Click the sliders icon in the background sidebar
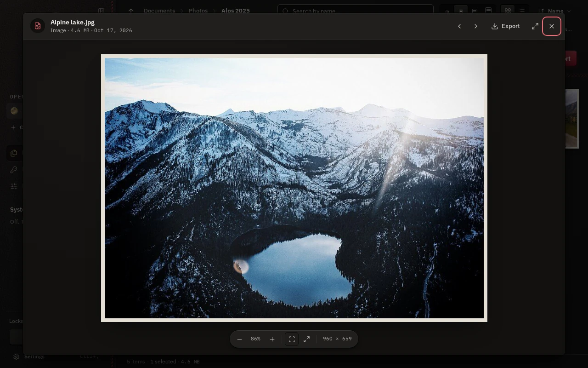Image resolution: width=588 pixels, height=368 pixels. (x=14, y=186)
